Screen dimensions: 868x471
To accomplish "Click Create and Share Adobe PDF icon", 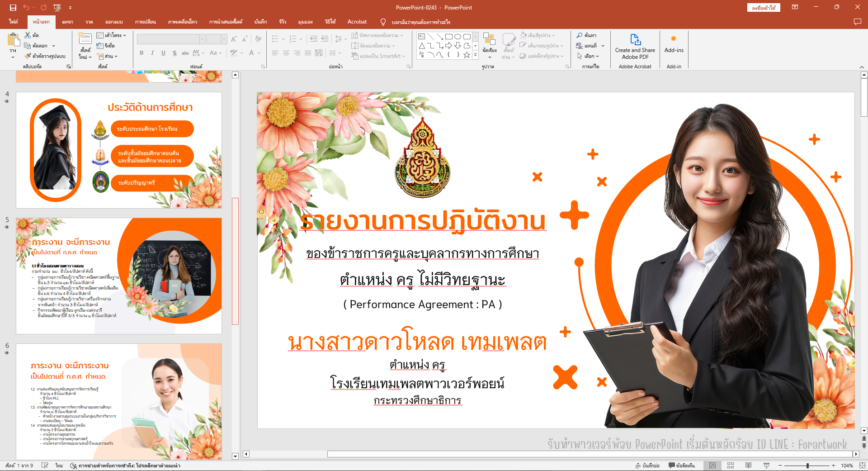I will pyautogui.click(x=635, y=40).
